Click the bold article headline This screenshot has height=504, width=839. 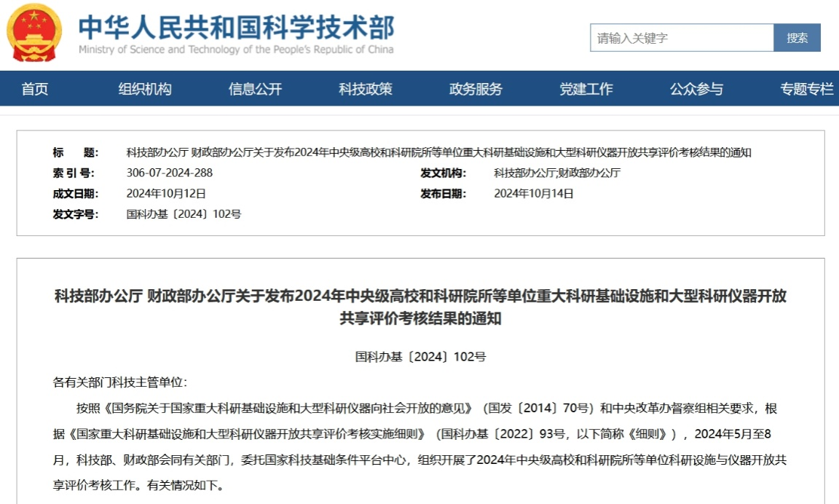pyautogui.click(x=420, y=307)
